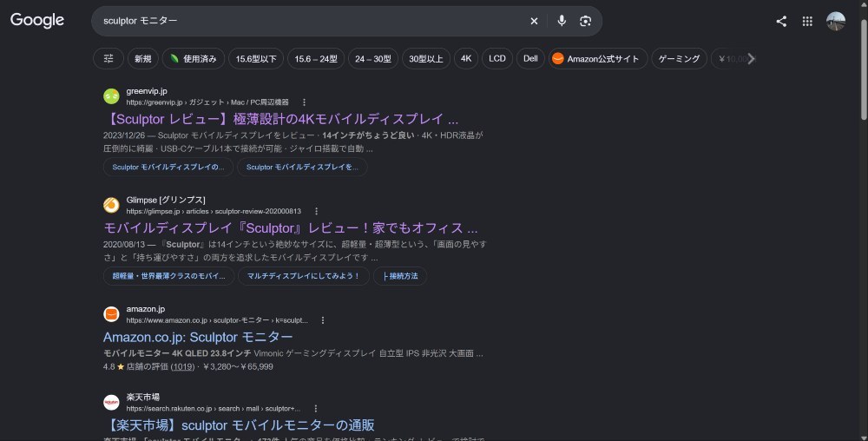Open more options for 楽天市場 result
868x441 pixels.
coord(316,408)
